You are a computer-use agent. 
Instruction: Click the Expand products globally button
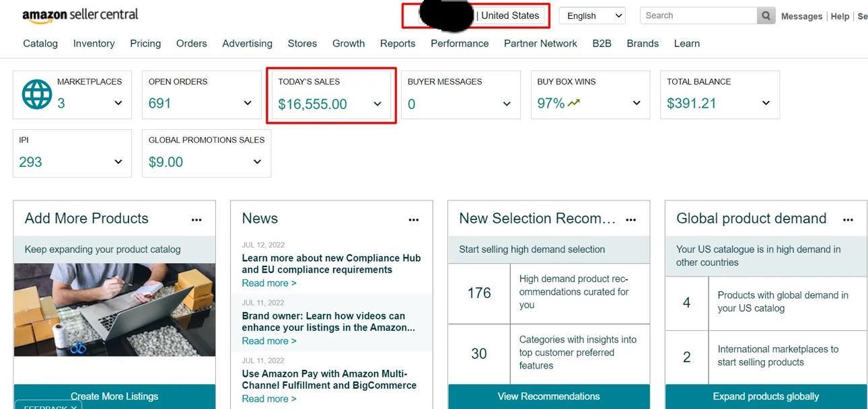coord(766,396)
